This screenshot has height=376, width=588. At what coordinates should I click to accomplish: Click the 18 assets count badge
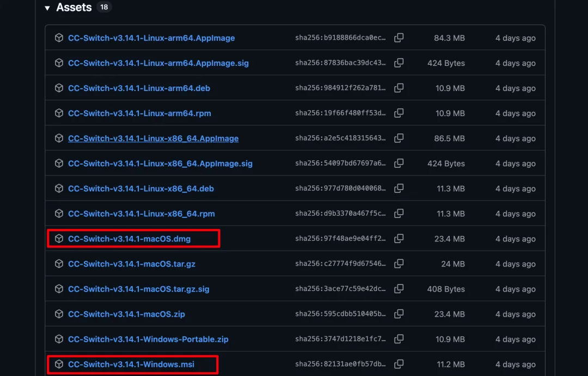tap(104, 7)
